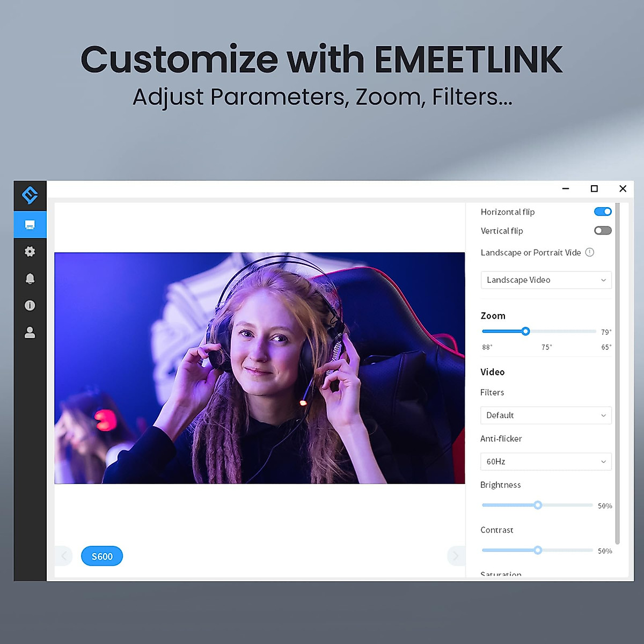
Task: Click the settings panel vertical scrollbar
Action: 617,376
